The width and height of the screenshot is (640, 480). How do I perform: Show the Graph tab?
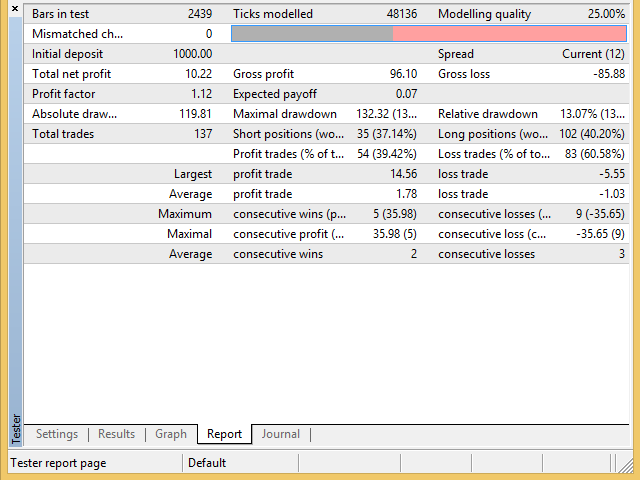click(171, 434)
